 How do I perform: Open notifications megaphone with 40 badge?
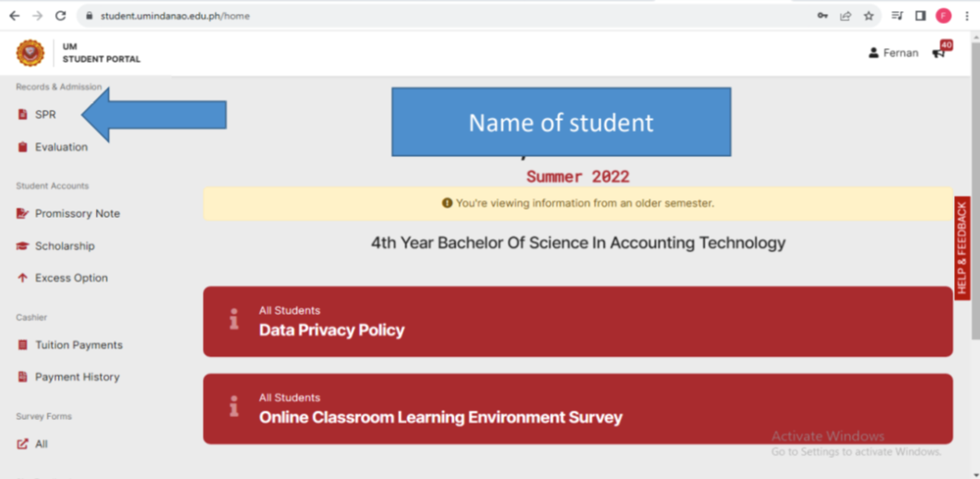tap(941, 51)
